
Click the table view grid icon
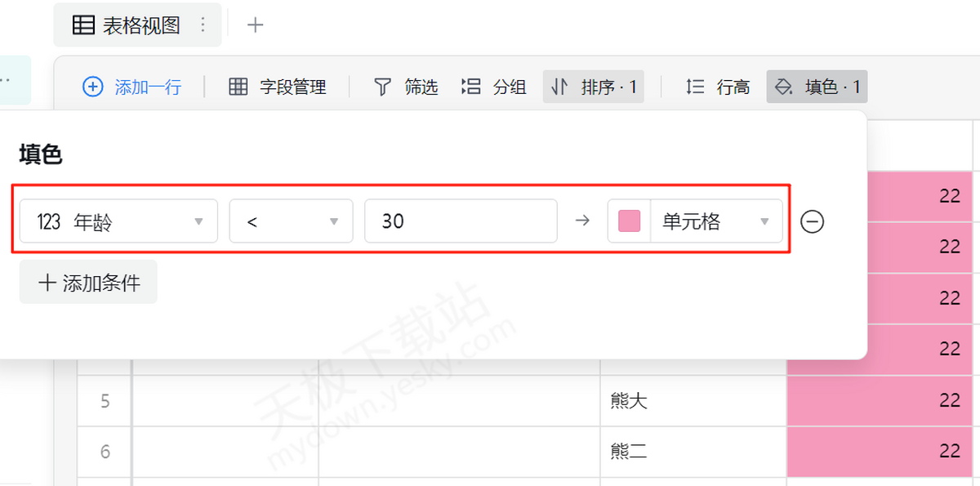(83, 25)
